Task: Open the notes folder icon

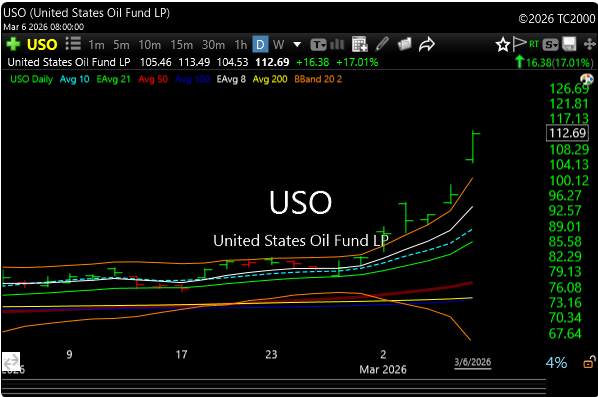Action: (x=405, y=44)
